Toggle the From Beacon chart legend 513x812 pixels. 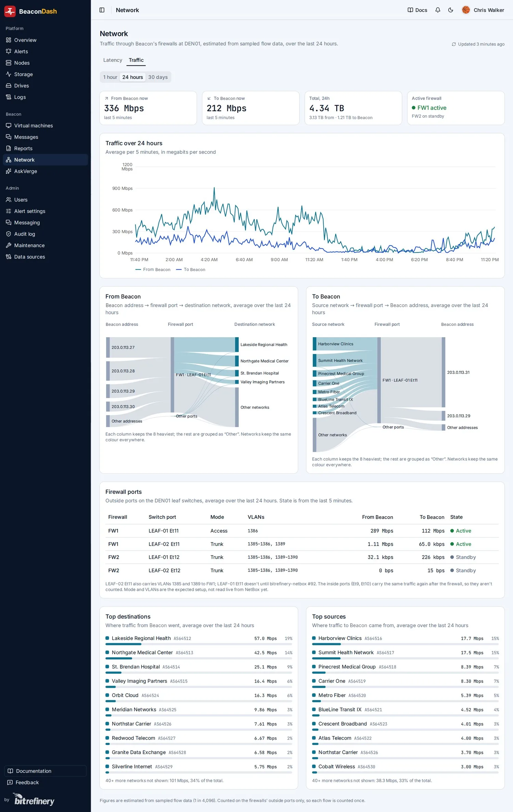tap(153, 270)
